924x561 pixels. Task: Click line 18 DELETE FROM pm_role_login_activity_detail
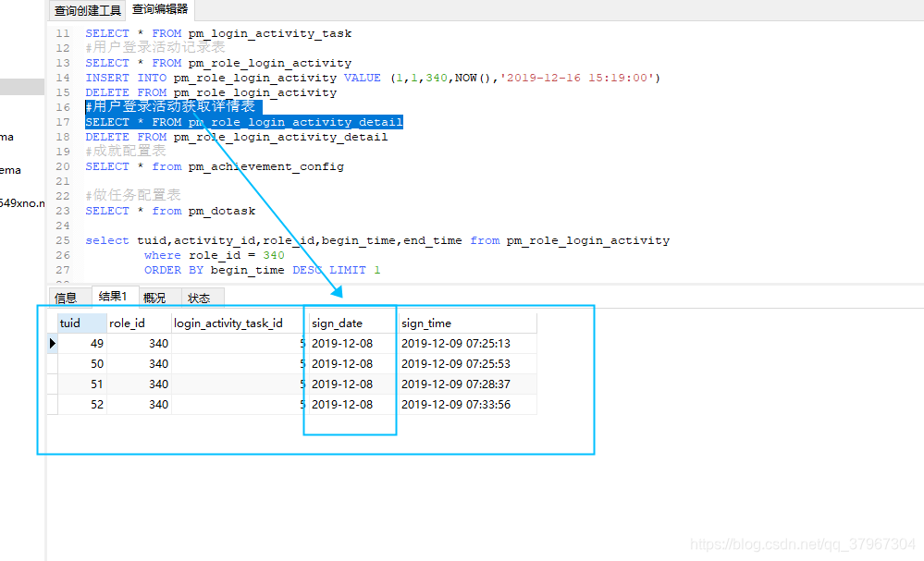(237, 137)
